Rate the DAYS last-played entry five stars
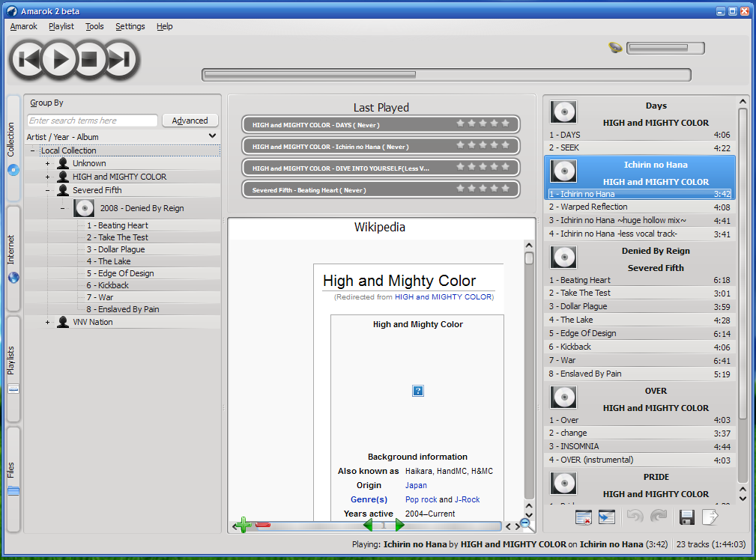Screen dimensions: 756x560 pyautogui.click(x=505, y=124)
